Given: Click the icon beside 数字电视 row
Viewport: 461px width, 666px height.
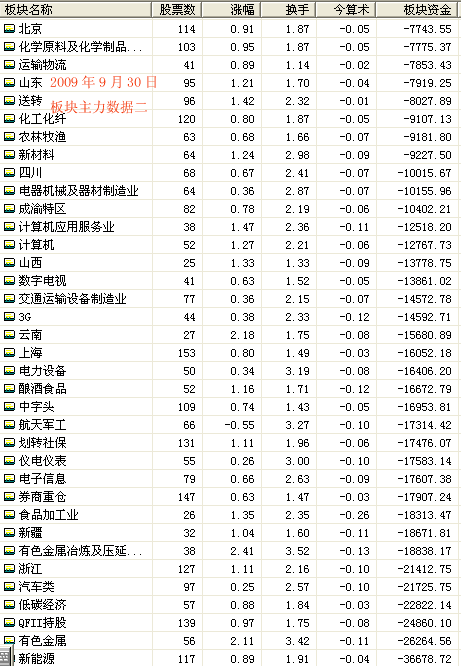Looking at the screenshot, I should (9, 281).
